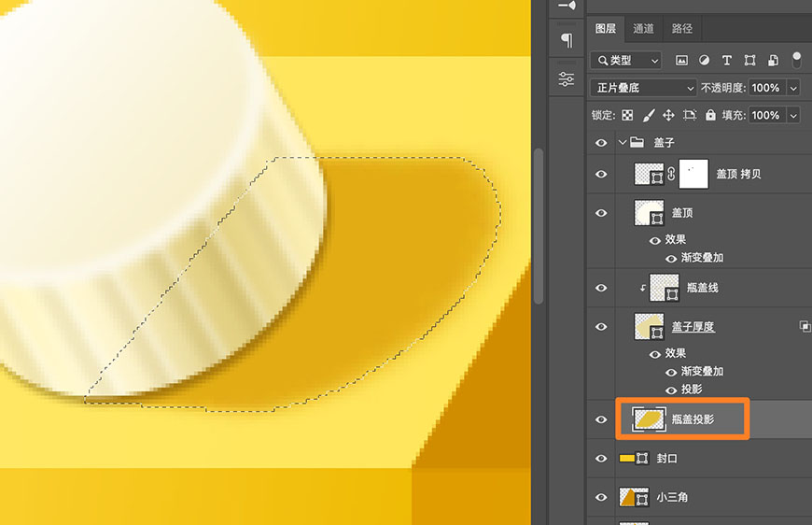Hide the 小三角 layer
812x525 pixels.
(601, 497)
